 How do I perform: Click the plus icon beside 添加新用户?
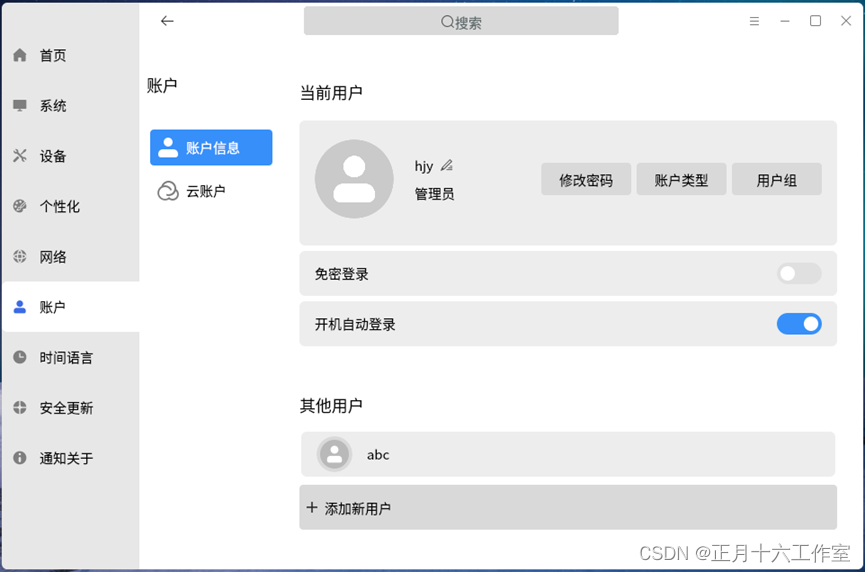coord(312,507)
